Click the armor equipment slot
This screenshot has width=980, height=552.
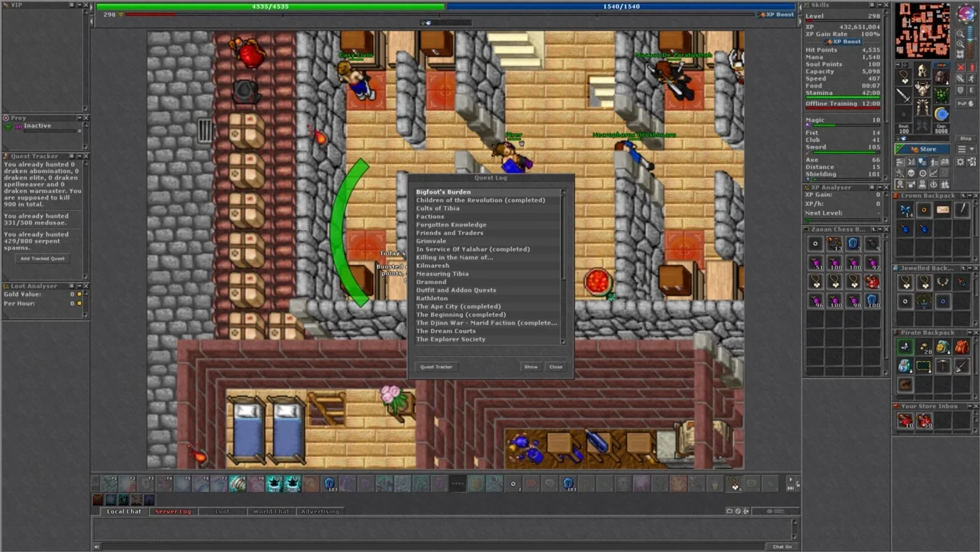[922, 89]
